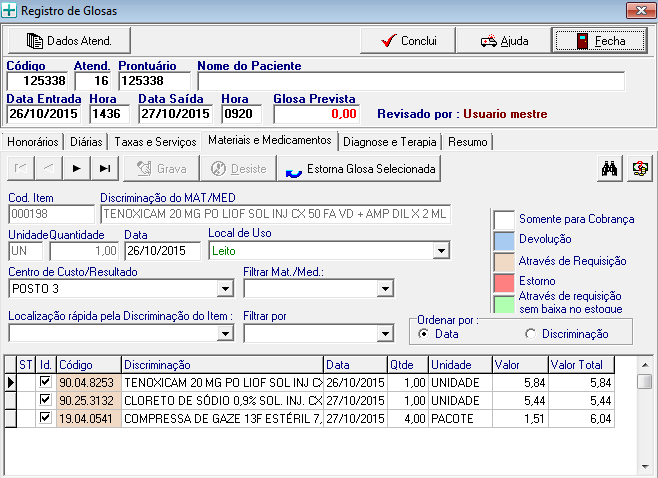Click Somente para Cobrança white swatch

point(504,219)
